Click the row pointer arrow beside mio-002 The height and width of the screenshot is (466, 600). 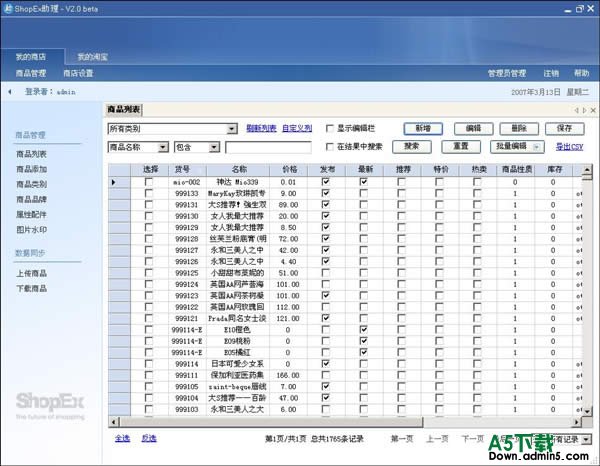coord(113,182)
